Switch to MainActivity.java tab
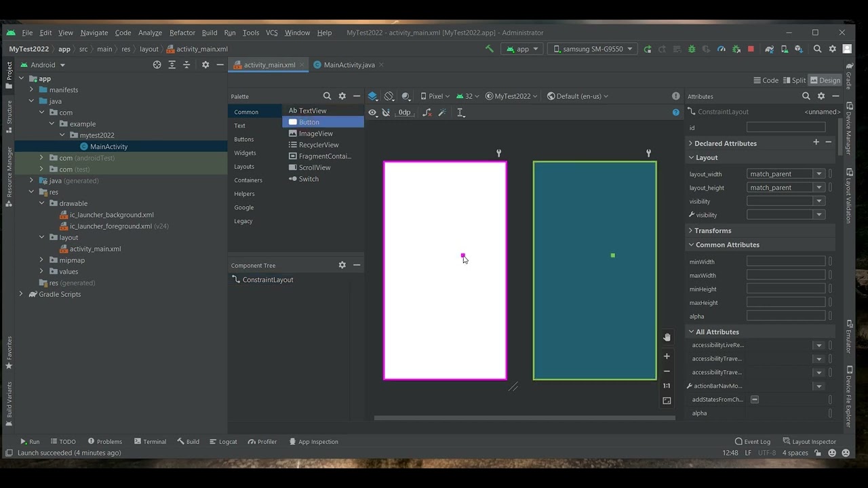This screenshot has width=868, height=488. (x=349, y=65)
